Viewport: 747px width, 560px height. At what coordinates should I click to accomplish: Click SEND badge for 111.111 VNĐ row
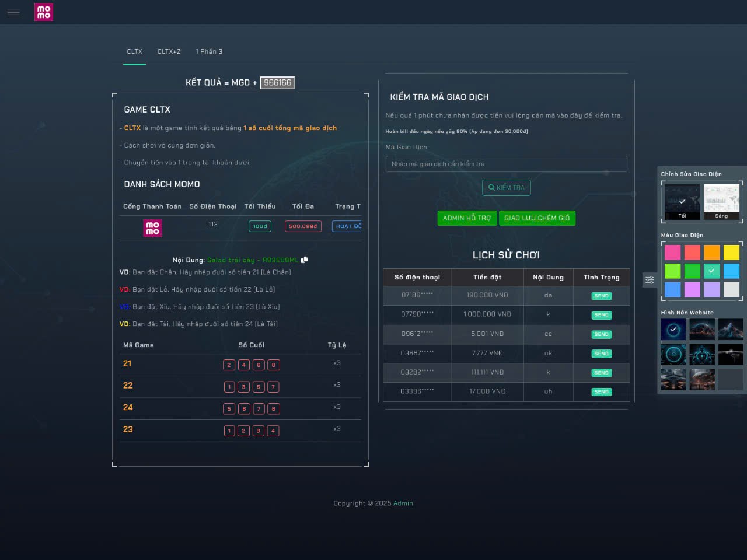pyautogui.click(x=601, y=373)
